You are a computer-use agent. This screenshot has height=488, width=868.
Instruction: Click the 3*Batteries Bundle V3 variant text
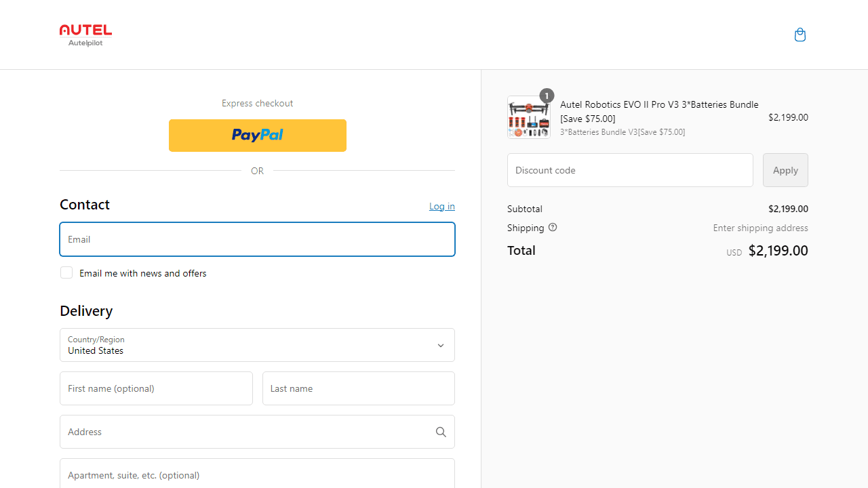[623, 132]
